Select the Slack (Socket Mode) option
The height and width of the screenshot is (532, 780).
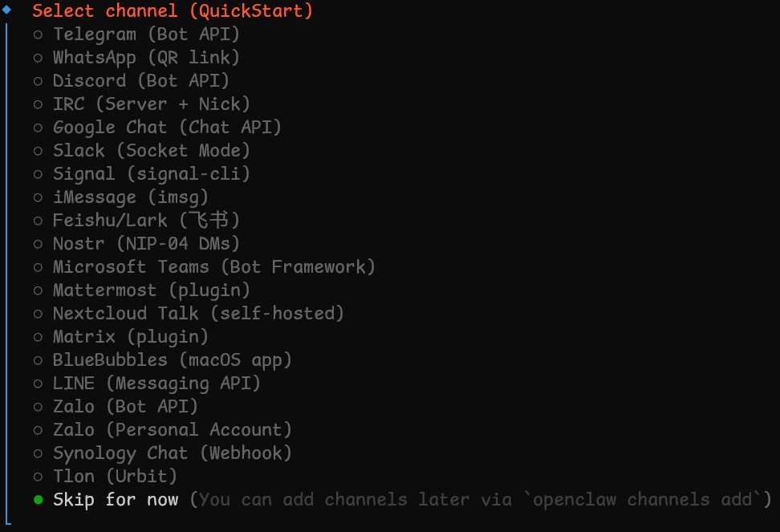(x=151, y=151)
